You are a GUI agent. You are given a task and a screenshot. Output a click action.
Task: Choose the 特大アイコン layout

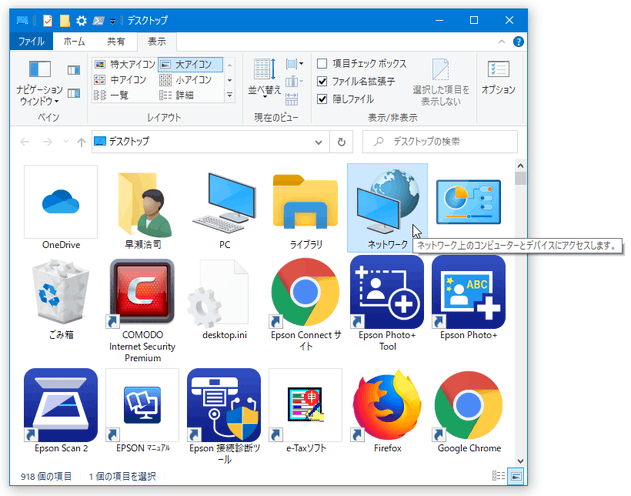click(124, 64)
